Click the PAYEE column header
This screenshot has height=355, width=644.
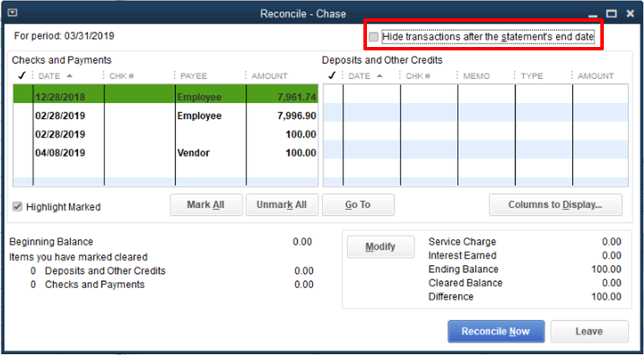coord(193,76)
